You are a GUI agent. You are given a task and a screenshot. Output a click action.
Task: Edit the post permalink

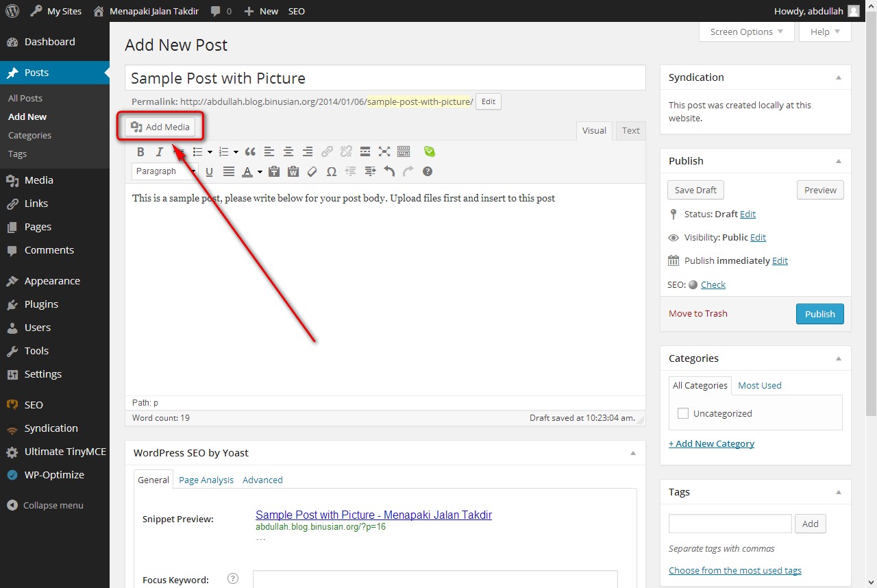coord(489,101)
